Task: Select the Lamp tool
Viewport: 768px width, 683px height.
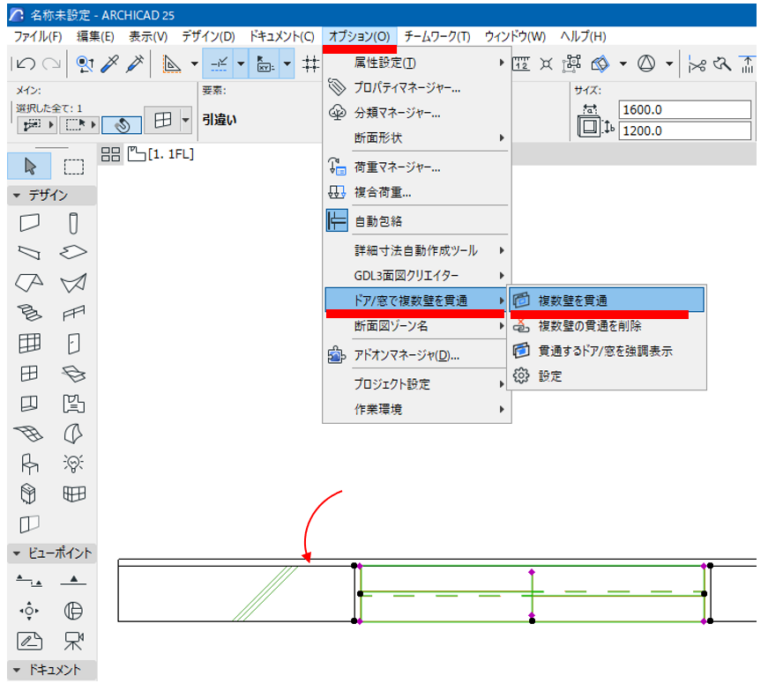Action: (73, 463)
